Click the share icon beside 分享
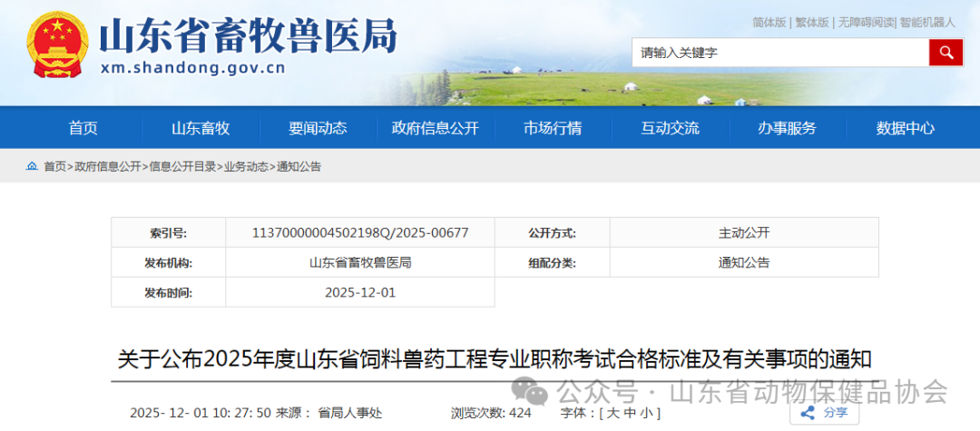This screenshot has width=980, height=431. (x=808, y=412)
